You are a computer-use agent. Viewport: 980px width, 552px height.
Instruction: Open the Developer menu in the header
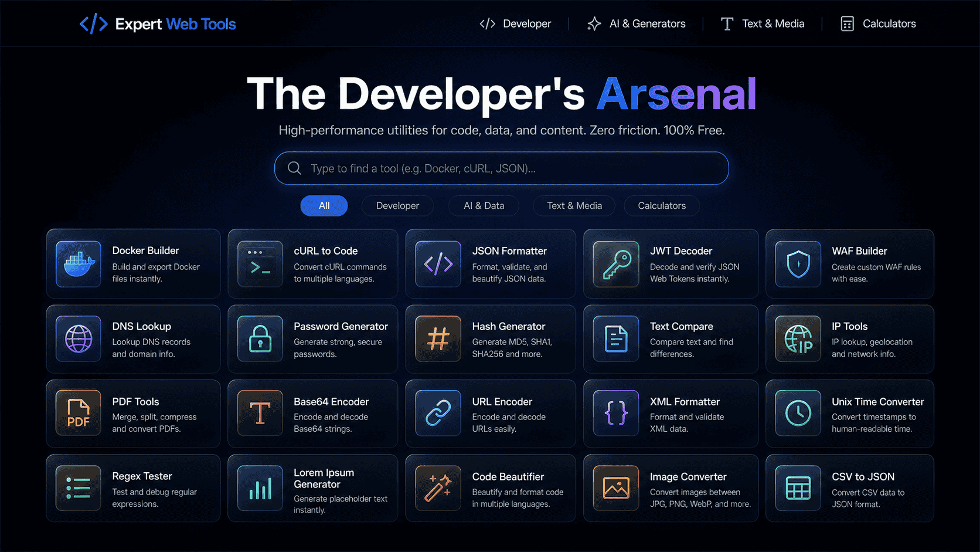(x=515, y=23)
